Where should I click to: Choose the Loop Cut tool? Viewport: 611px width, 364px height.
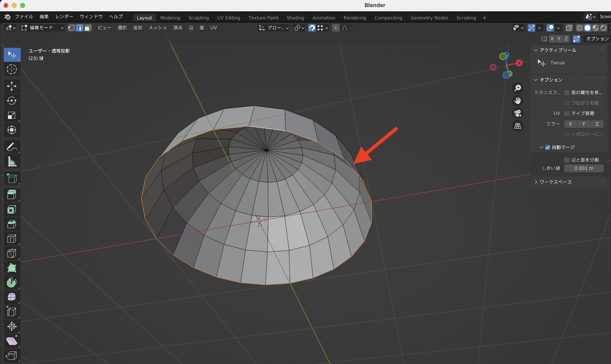12,239
